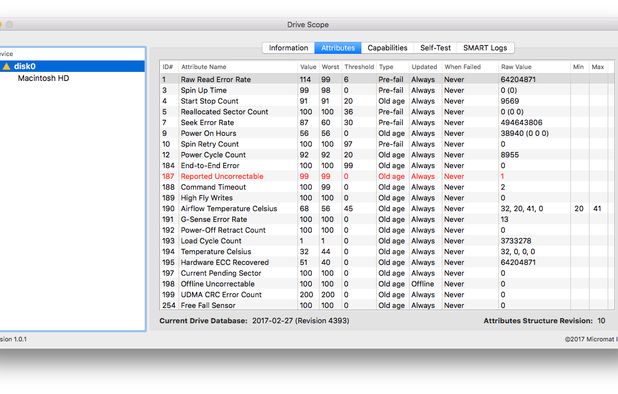The height and width of the screenshot is (394, 618).
Task: Click the Attributes Structure Revision value 10
Action: click(x=601, y=321)
